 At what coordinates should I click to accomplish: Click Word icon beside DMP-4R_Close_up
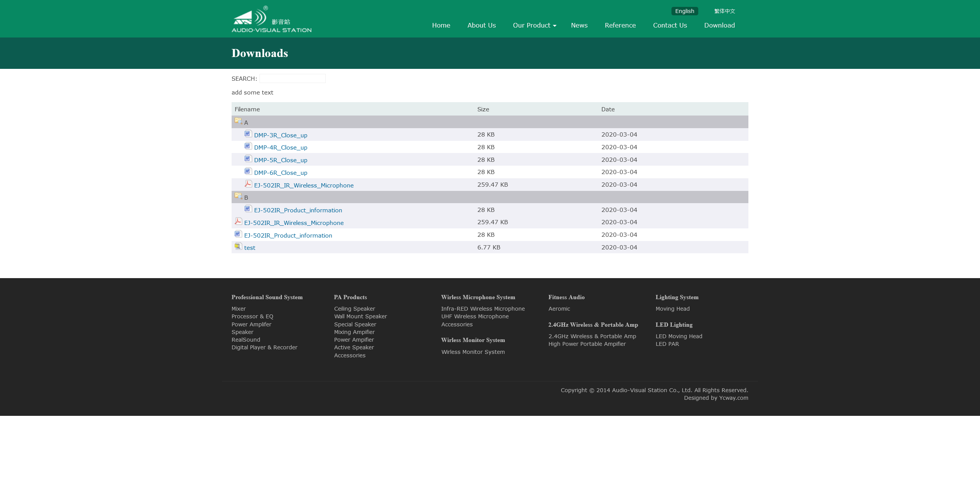click(248, 146)
